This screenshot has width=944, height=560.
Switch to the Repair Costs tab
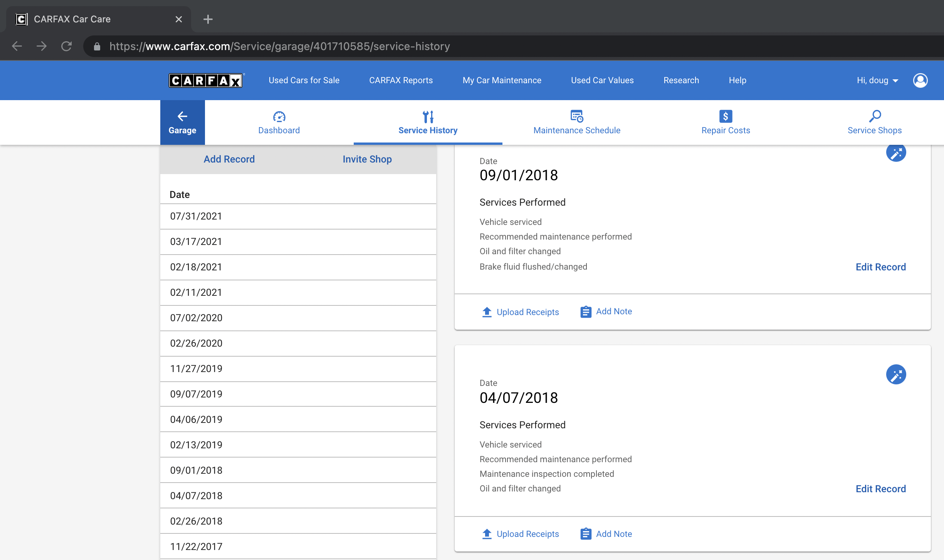click(726, 122)
